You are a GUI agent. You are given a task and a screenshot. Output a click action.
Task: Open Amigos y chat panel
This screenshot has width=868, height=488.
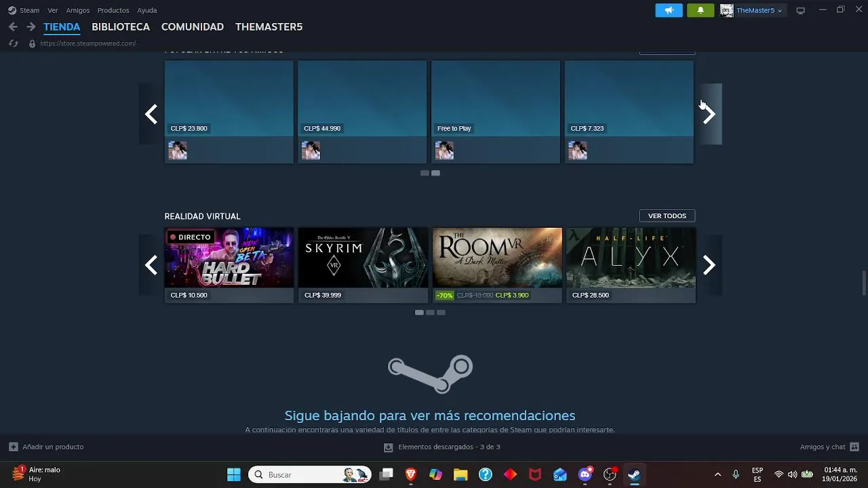[829, 447]
